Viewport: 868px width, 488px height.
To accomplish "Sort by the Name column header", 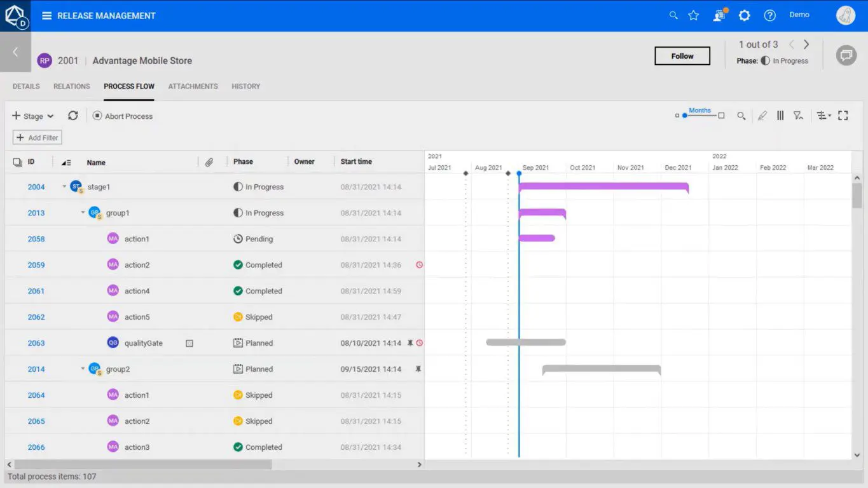I will [x=96, y=163].
